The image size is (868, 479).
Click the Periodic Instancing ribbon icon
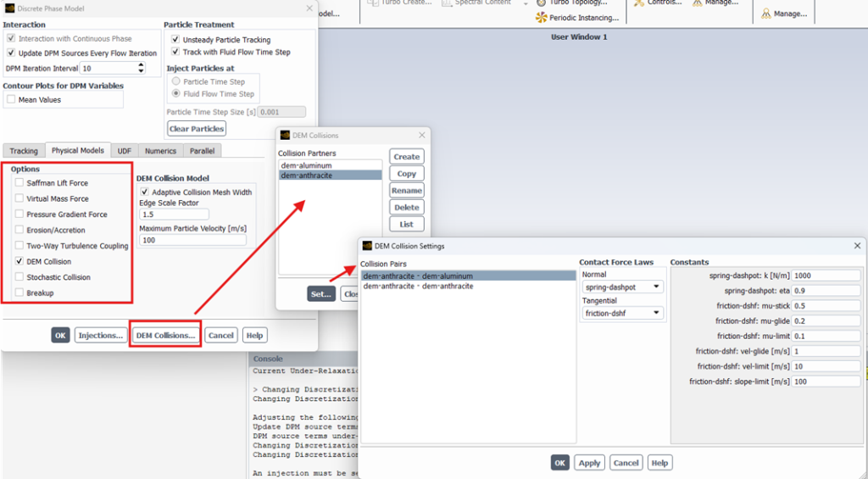tap(541, 18)
